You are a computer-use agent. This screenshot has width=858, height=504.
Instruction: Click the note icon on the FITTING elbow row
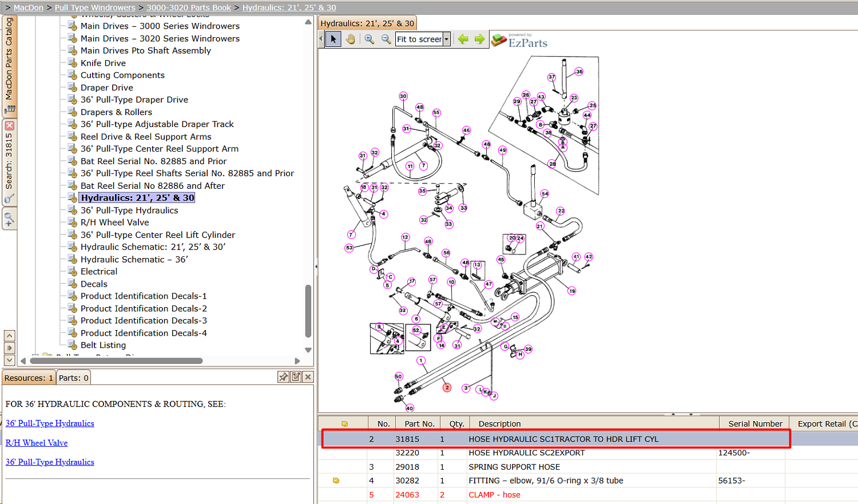(x=336, y=481)
